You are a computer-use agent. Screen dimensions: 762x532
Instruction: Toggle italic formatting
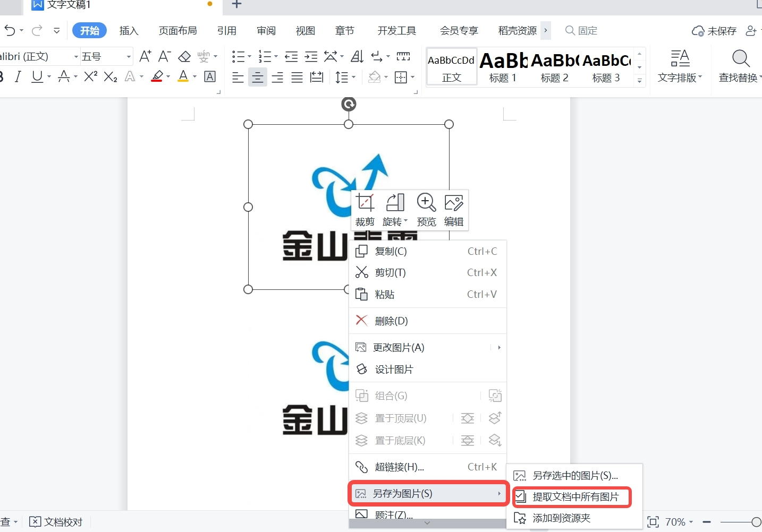[18, 77]
